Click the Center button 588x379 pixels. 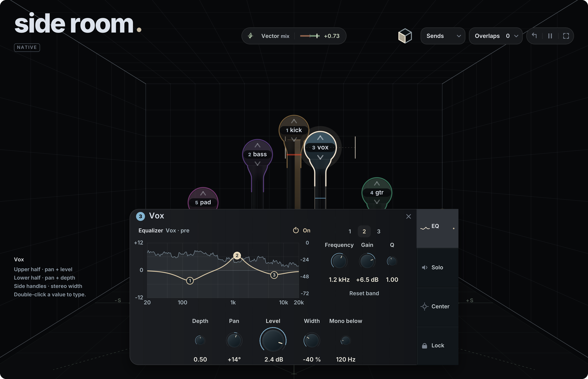click(x=438, y=306)
